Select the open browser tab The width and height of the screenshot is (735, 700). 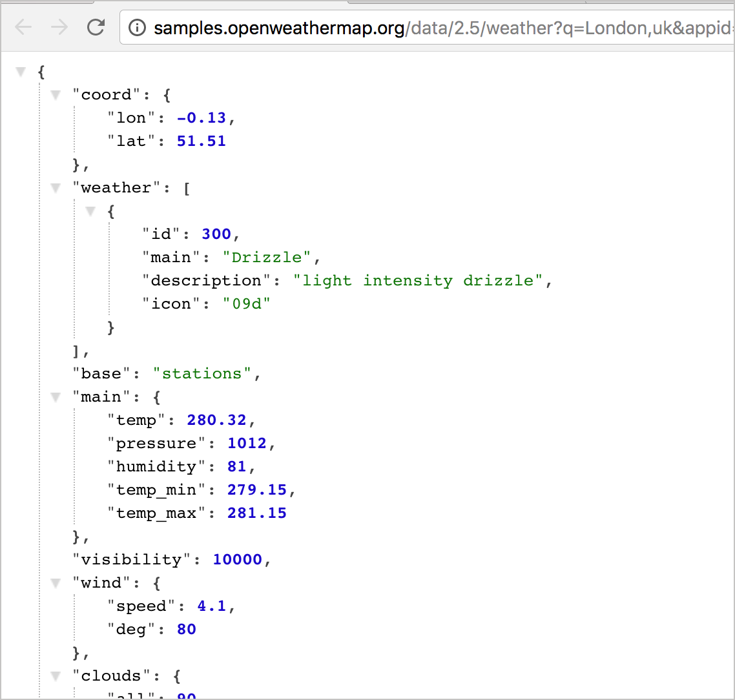coord(45,3)
